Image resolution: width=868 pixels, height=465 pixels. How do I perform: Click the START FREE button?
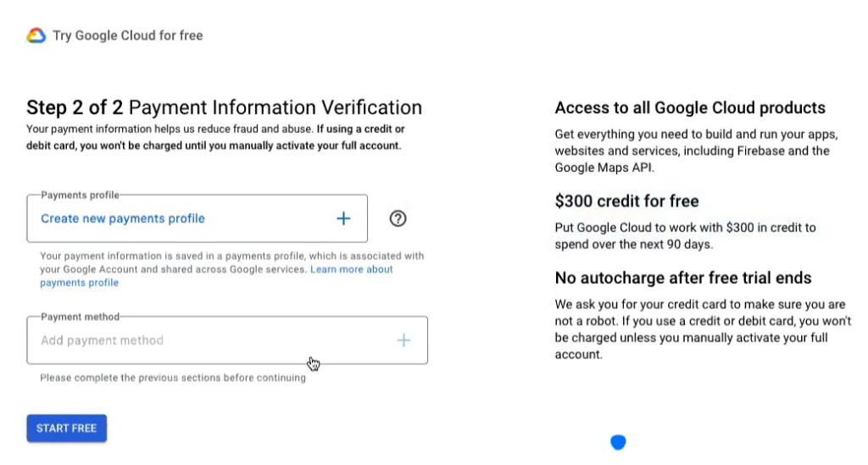click(x=66, y=428)
